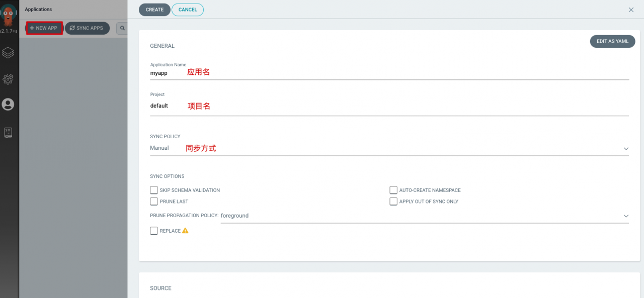This screenshot has height=298, width=644.
Task: Open the Settings gears icon in sidebar
Action: tap(8, 79)
